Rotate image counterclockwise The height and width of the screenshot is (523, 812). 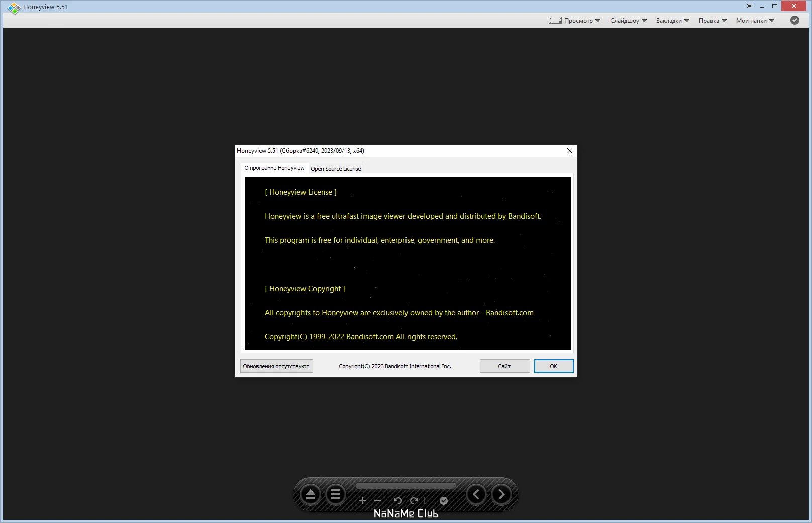point(398,501)
